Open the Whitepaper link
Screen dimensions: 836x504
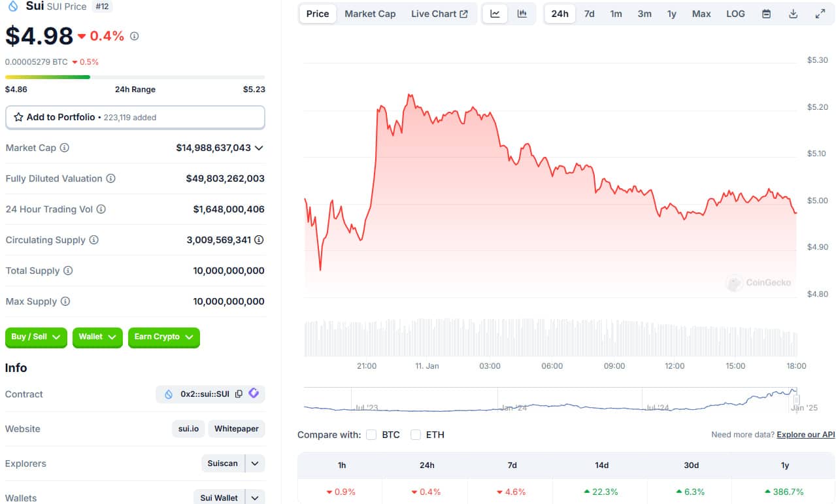tap(237, 429)
